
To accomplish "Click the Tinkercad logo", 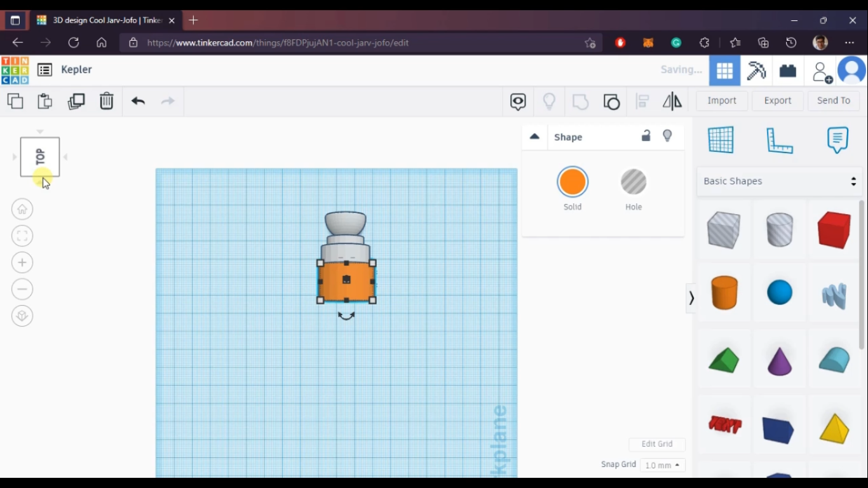I will point(15,70).
